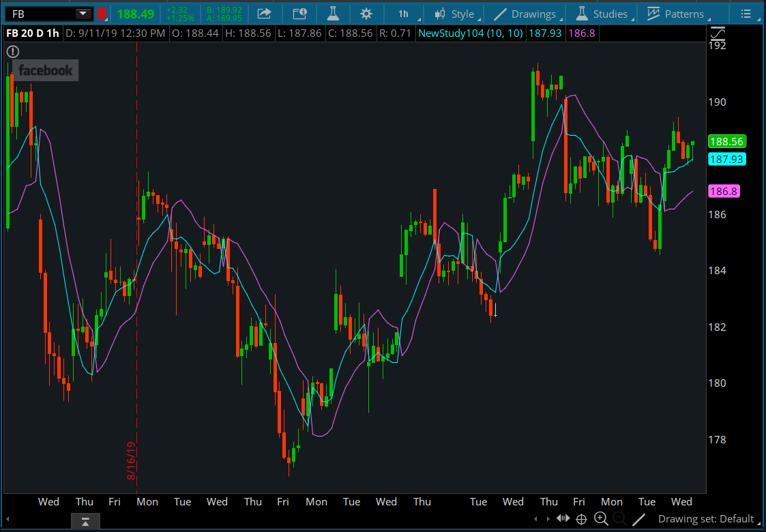Toggle the red symbol link clipboard indicator

tap(102, 14)
